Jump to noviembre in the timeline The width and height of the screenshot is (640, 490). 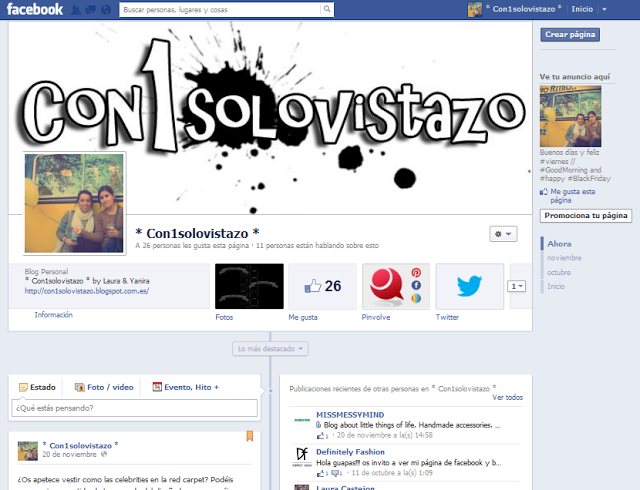(564, 258)
